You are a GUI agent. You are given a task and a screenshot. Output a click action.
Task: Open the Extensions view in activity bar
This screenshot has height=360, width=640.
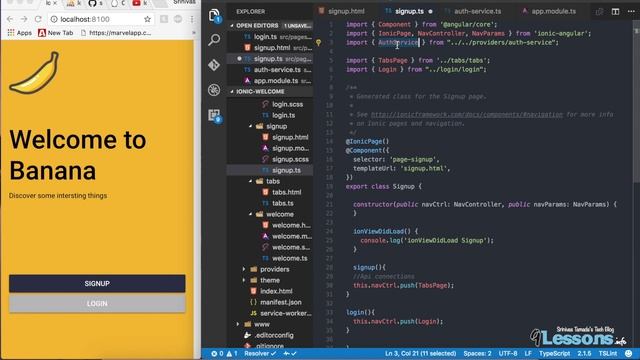pos(214,116)
